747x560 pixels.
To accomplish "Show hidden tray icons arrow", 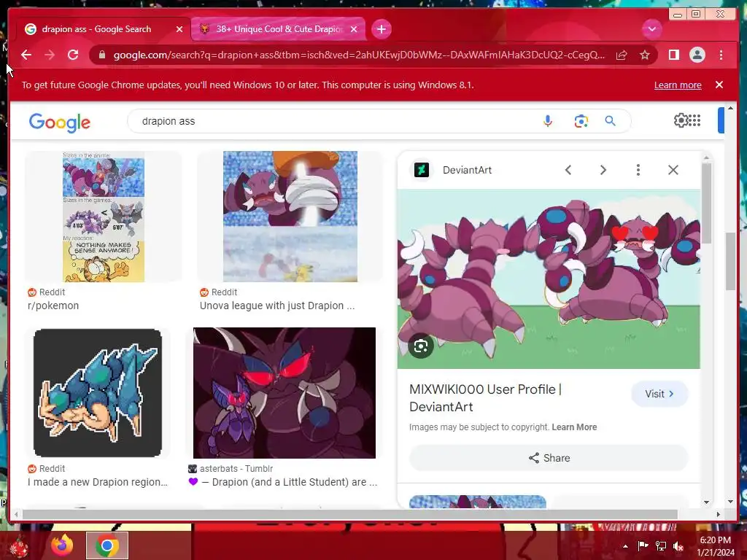I will (x=625, y=546).
